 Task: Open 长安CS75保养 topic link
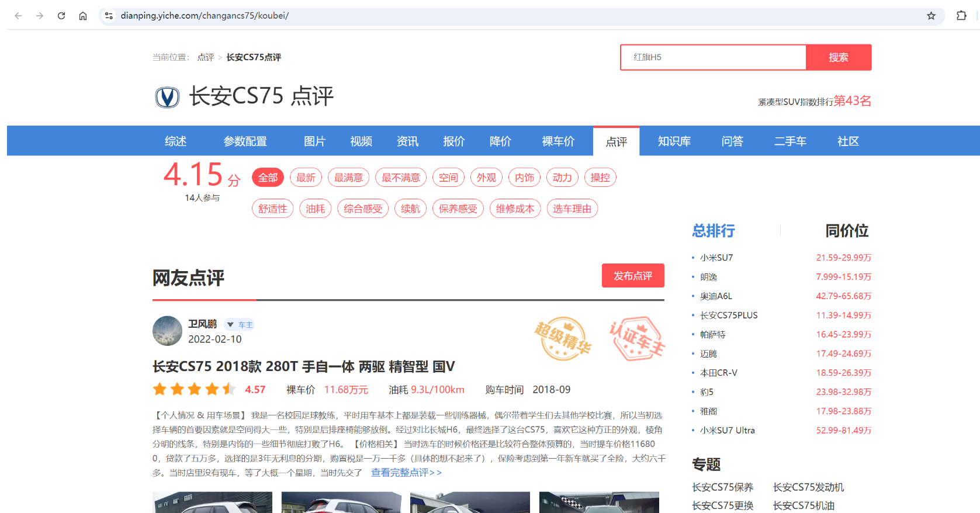723,487
